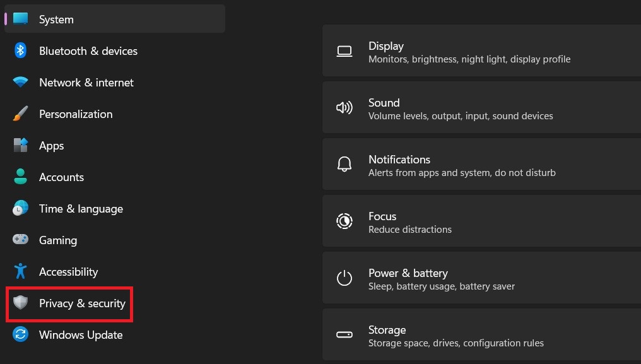Click the Accessibility figure icon

click(x=21, y=272)
